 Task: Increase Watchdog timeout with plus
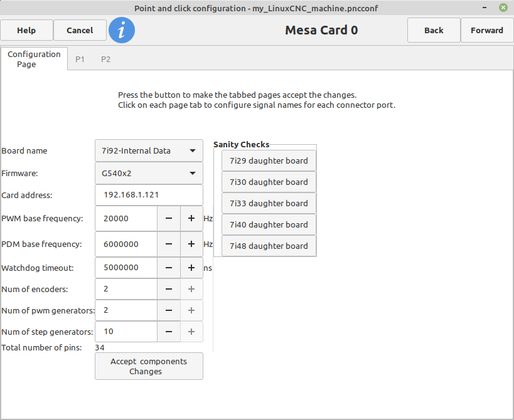tap(191, 268)
